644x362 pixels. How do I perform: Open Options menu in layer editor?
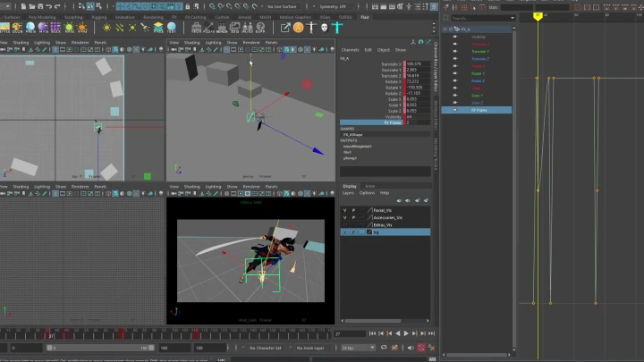(x=367, y=193)
